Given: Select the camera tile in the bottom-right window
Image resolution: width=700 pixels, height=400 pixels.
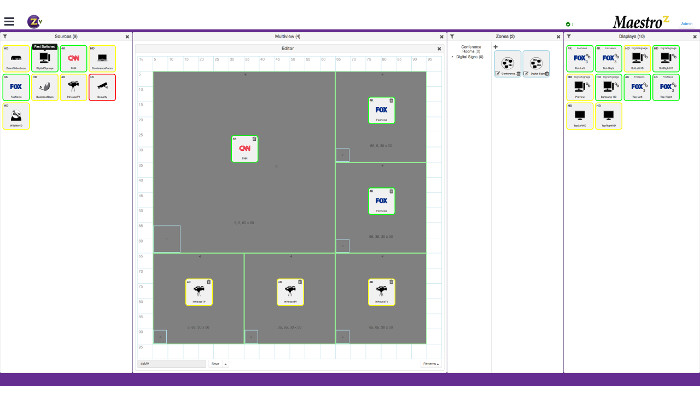Looking at the screenshot, I should 381,292.
